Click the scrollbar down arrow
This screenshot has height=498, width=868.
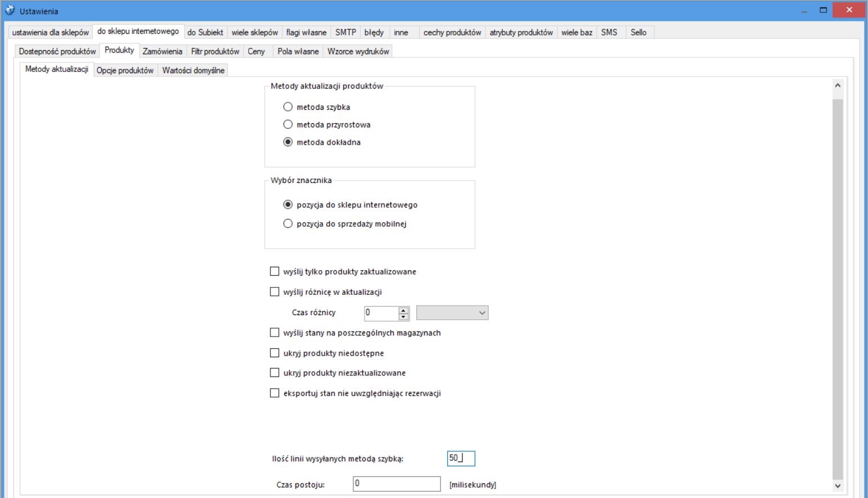click(x=838, y=486)
